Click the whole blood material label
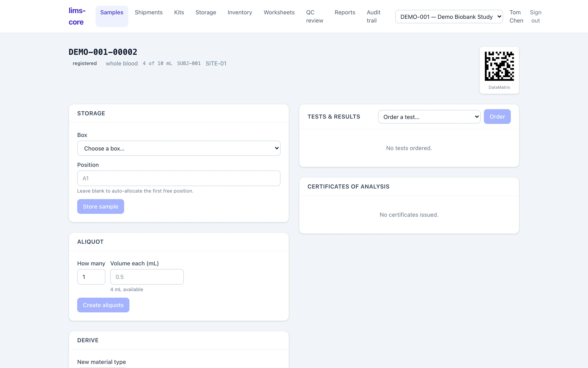 122,64
